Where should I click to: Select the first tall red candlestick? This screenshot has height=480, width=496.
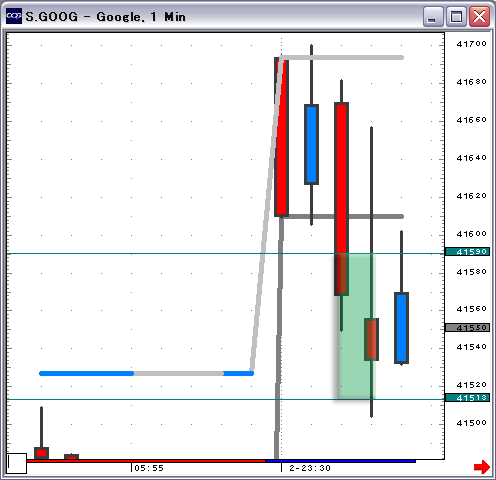point(282,137)
